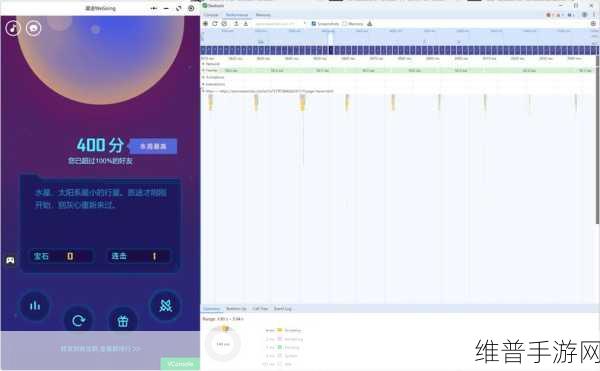Open the leaderboard bar-chart button
Image resolution: width=600 pixels, height=371 pixels.
[x=35, y=305]
